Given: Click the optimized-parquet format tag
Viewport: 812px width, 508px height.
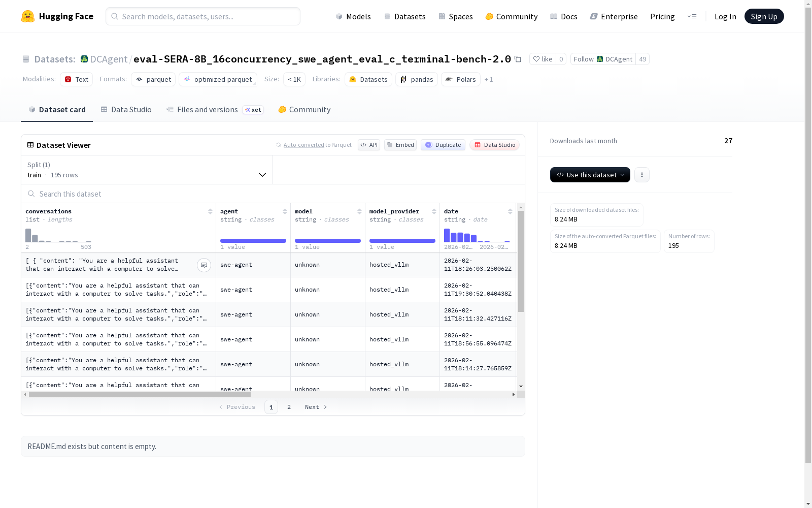Looking at the screenshot, I should click(218, 79).
